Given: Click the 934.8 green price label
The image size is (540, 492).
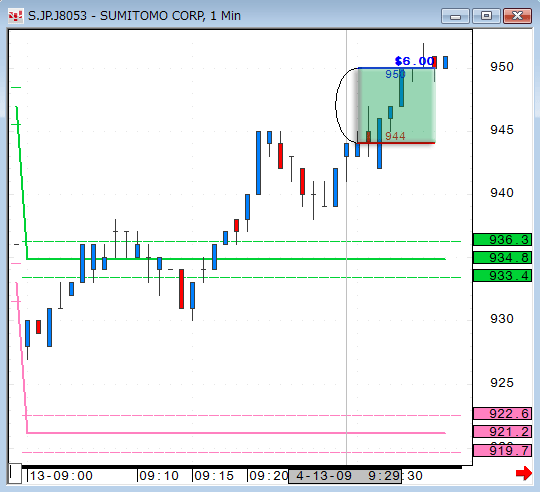Looking at the screenshot, I should (502, 257).
